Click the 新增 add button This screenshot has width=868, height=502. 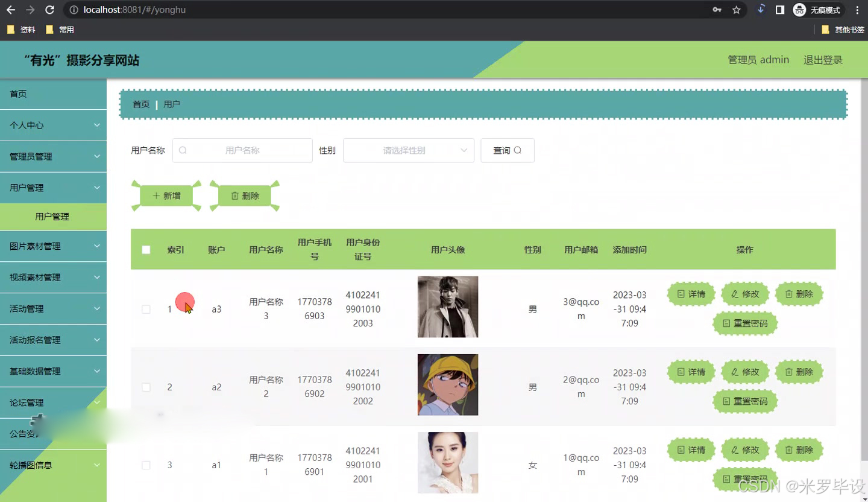pyautogui.click(x=166, y=195)
